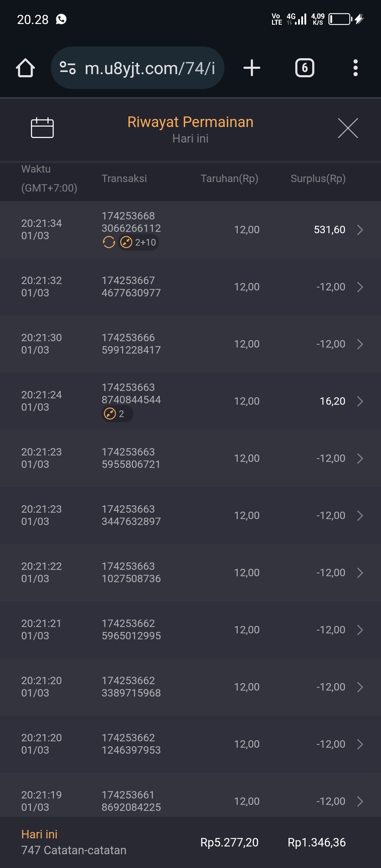This screenshot has width=381, height=868.
Task: Expand the 20:21:32 transaction row chevron
Action: (360, 287)
